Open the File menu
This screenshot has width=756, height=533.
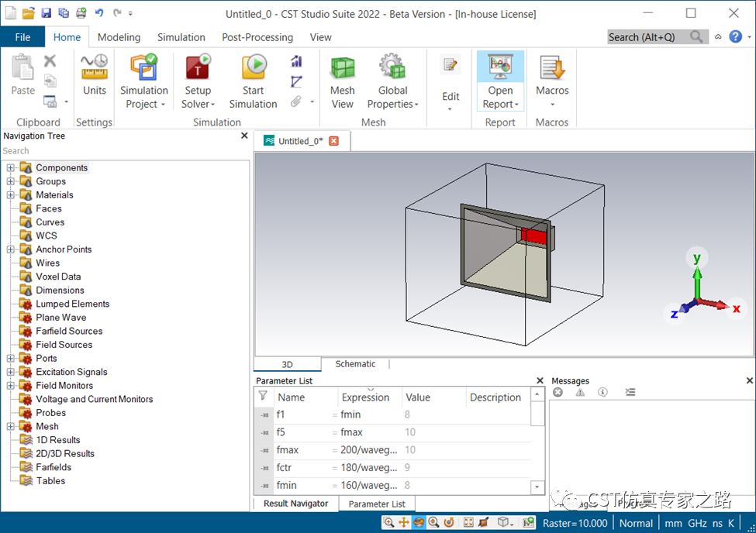pyautogui.click(x=22, y=37)
